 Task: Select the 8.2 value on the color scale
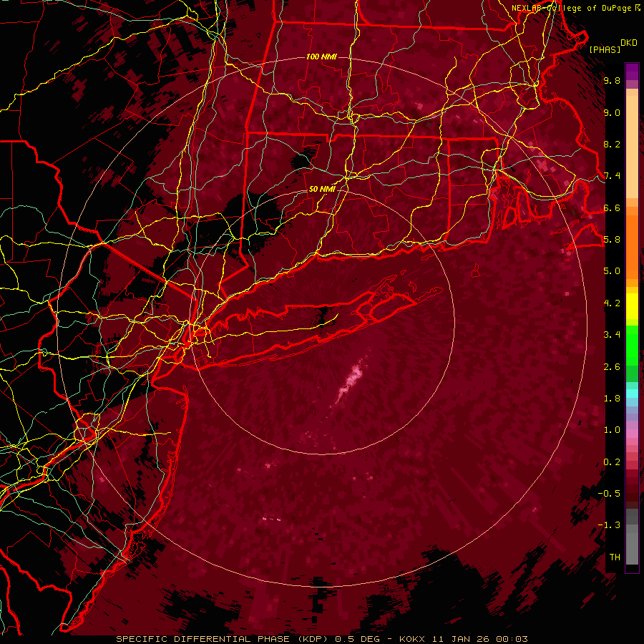pyautogui.click(x=612, y=144)
